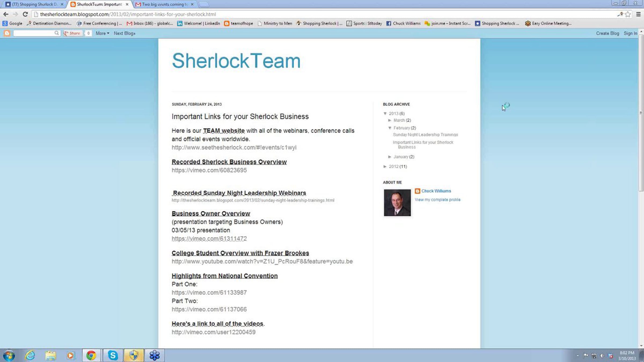Select the SherlockTeam: Important tab

click(x=99, y=4)
